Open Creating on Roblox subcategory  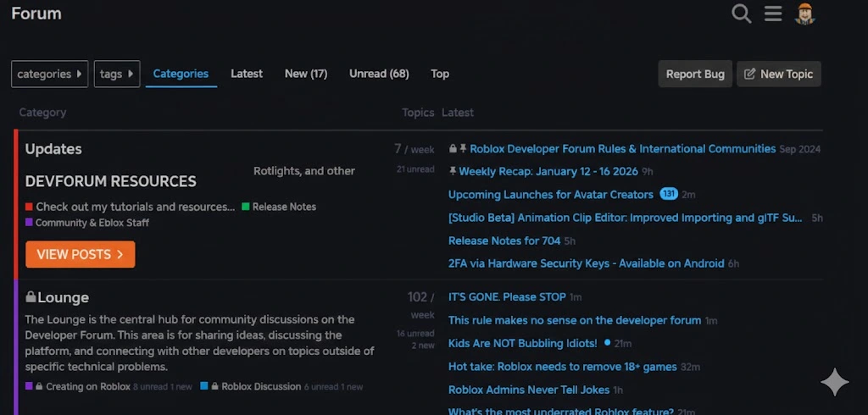point(88,387)
